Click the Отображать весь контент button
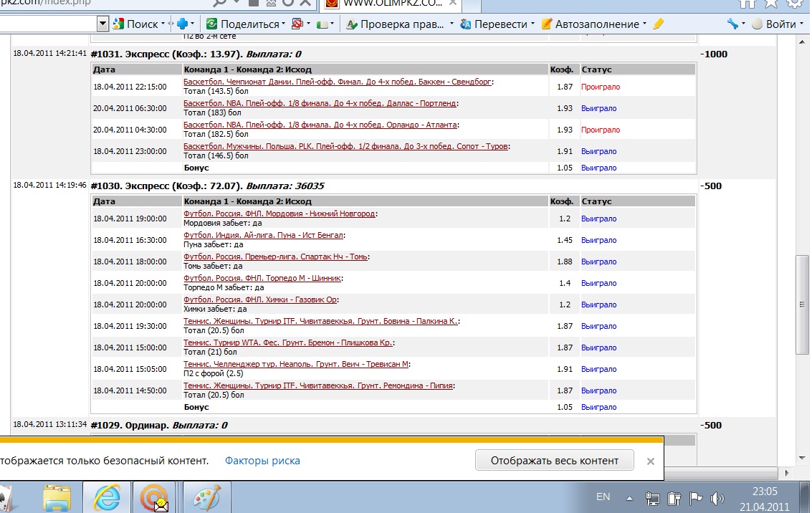 coord(555,460)
